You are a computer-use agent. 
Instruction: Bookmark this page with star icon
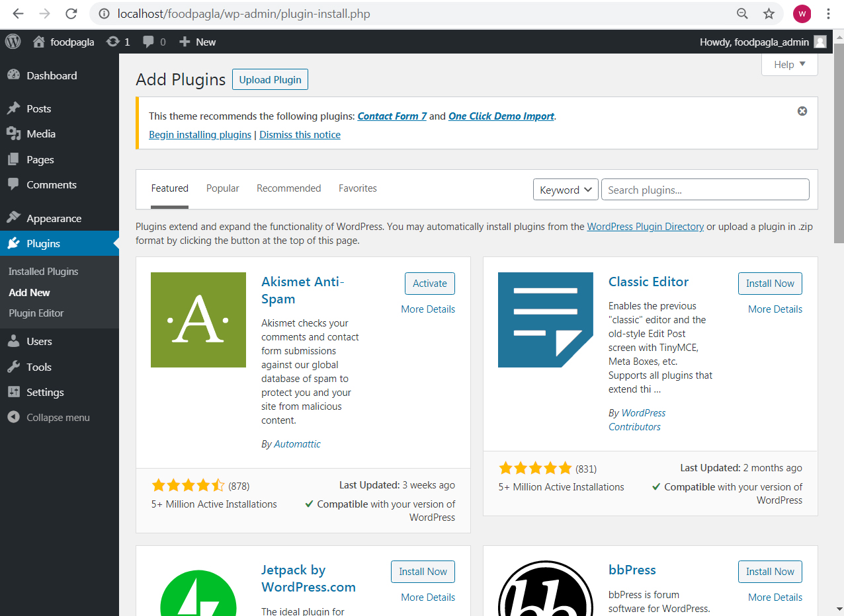click(769, 13)
